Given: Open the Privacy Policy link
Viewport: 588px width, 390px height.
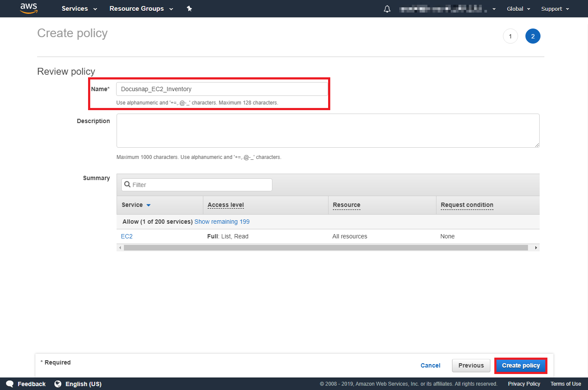Looking at the screenshot, I should [524, 384].
